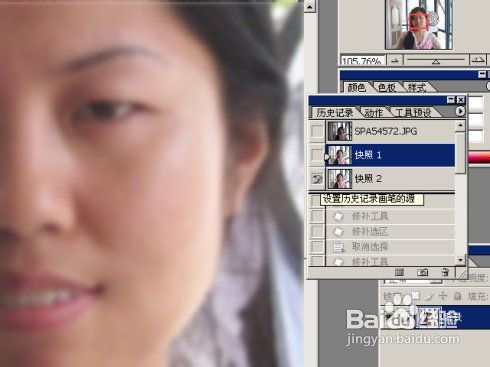Click the zoom in icon in Navigator
This screenshot has height=367, width=490.
click(478, 60)
